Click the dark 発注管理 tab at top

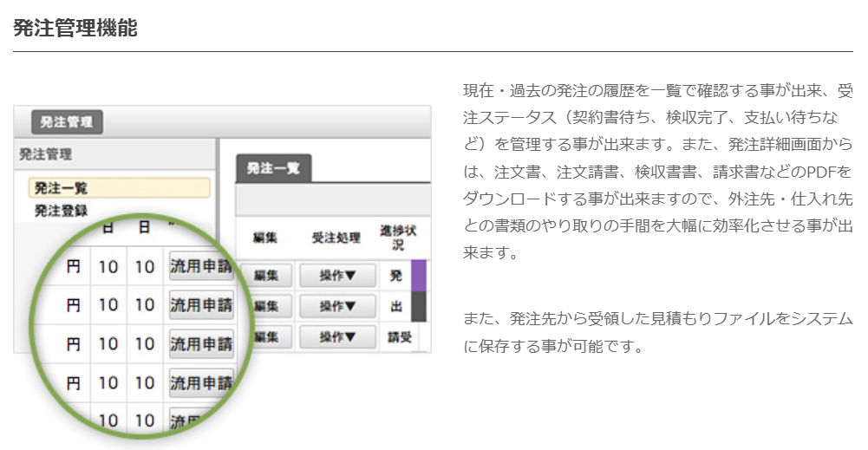(67, 121)
